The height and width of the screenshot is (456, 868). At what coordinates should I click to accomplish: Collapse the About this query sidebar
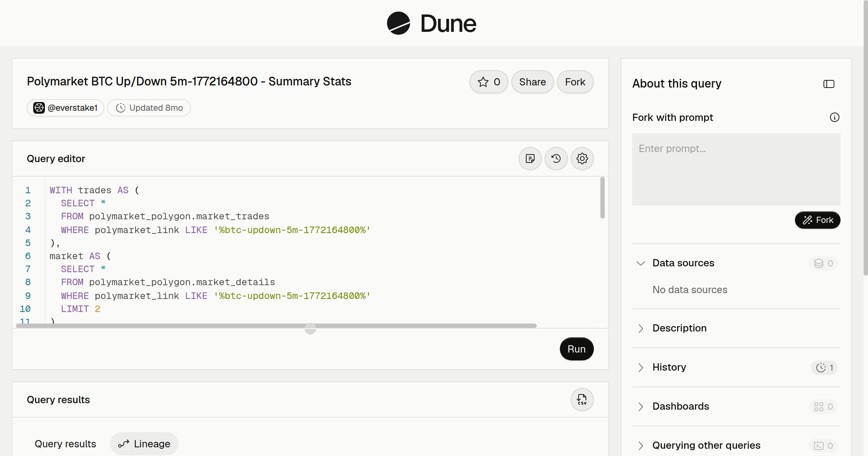[829, 84]
